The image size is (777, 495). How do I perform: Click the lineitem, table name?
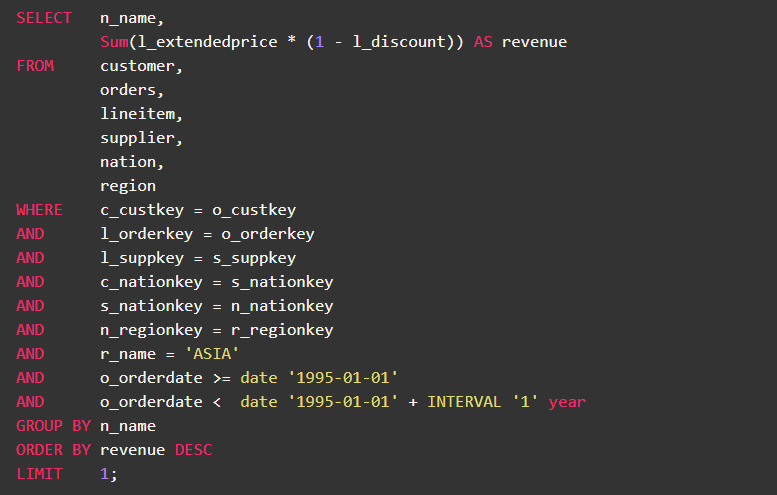point(141,114)
